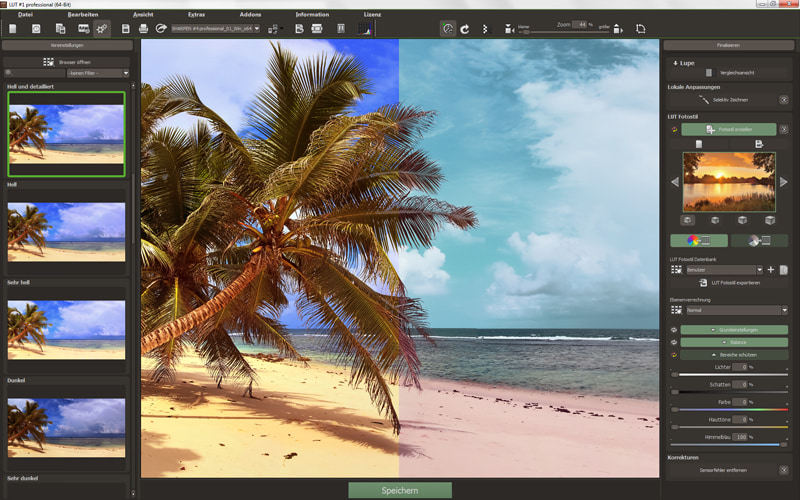Viewport: 800px width, 500px height.
Task: Open the histogram display icon
Action: (366, 29)
